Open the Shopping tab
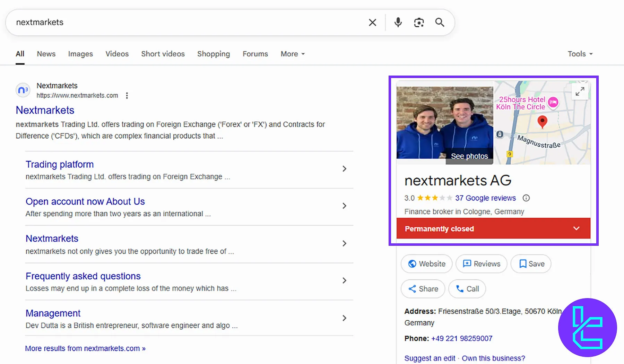Image resolution: width=624 pixels, height=364 pixels. [214, 54]
